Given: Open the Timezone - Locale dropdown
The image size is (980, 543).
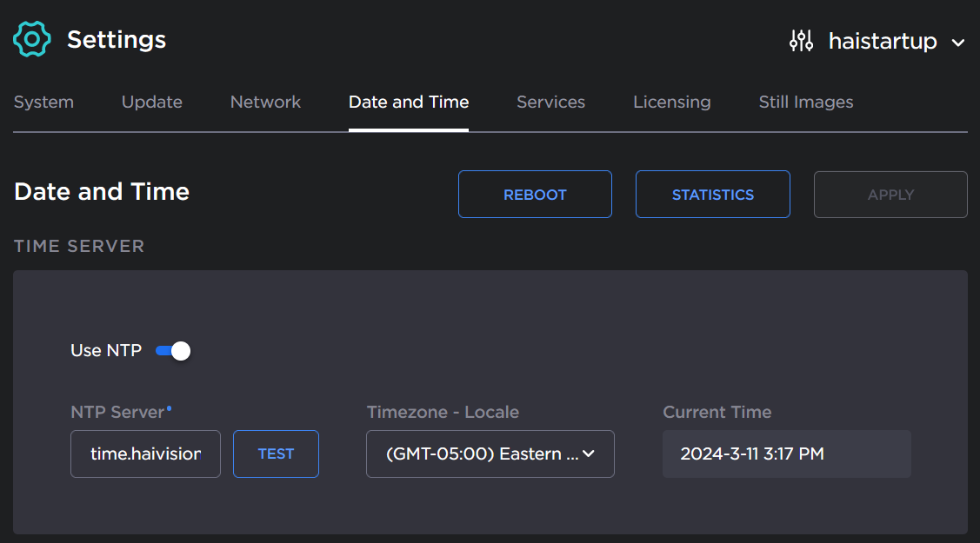Looking at the screenshot, I should (x=490, y=454).
